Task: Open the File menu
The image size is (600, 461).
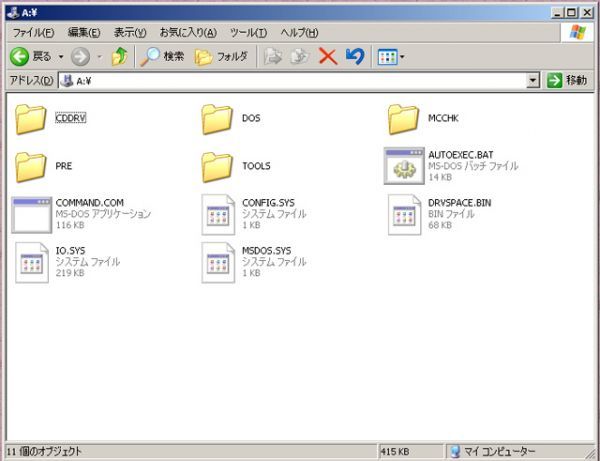Action: (33, 33)
